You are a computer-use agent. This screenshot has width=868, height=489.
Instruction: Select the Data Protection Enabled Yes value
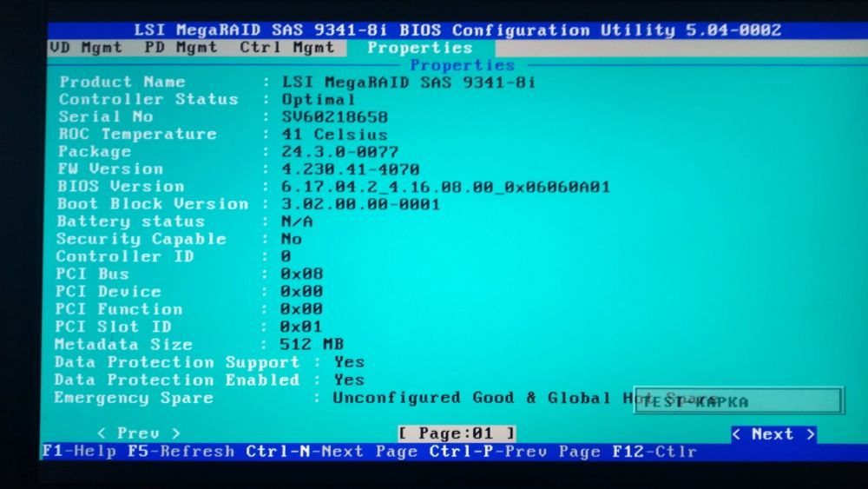tap(349, 380)
